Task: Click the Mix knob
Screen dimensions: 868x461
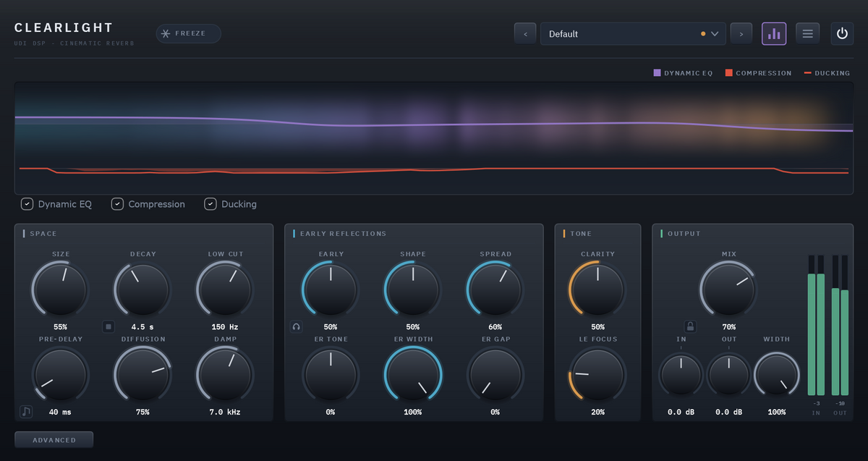Action: point(728,289)
